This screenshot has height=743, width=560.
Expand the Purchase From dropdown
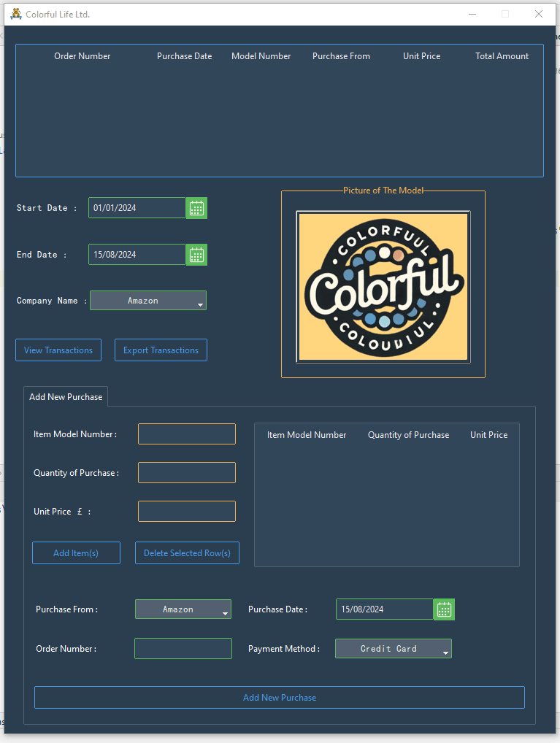(x=183, y=609)
